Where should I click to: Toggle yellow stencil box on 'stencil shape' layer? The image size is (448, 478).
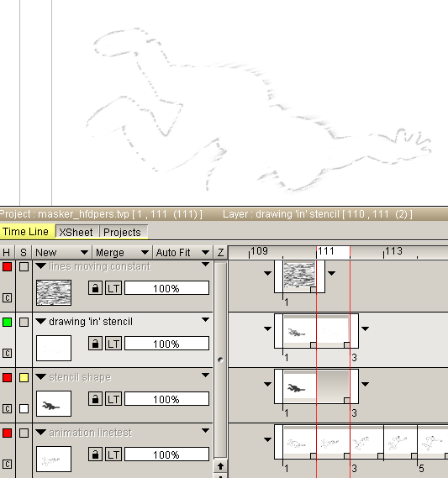click(x=24, y=377)
